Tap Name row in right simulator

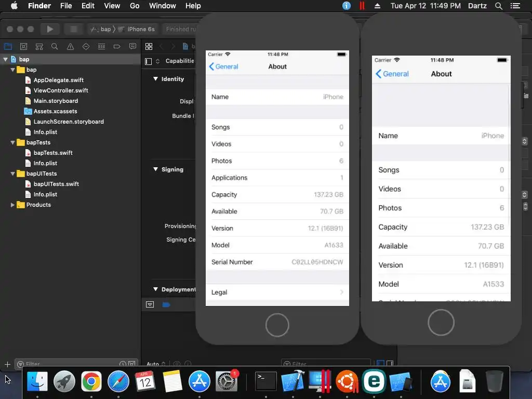[441, 136]
